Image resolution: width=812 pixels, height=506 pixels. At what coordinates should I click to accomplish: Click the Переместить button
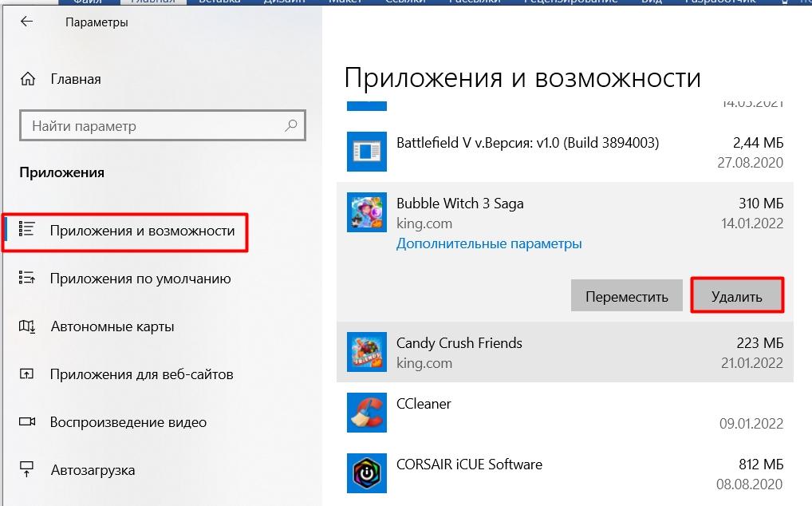pyautogui.click(x=627, y=296)
